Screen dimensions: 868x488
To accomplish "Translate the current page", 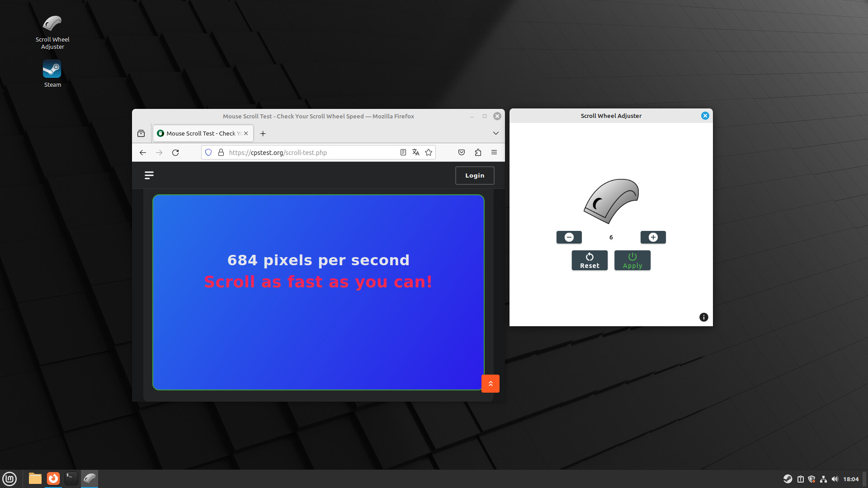I will pyautogui.click(x=415, y=152).
